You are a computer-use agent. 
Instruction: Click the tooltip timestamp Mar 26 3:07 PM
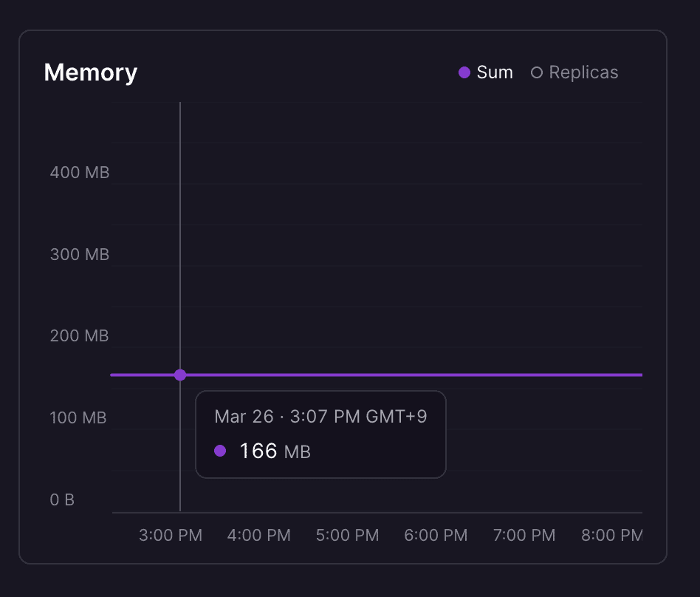click(320, 416)
